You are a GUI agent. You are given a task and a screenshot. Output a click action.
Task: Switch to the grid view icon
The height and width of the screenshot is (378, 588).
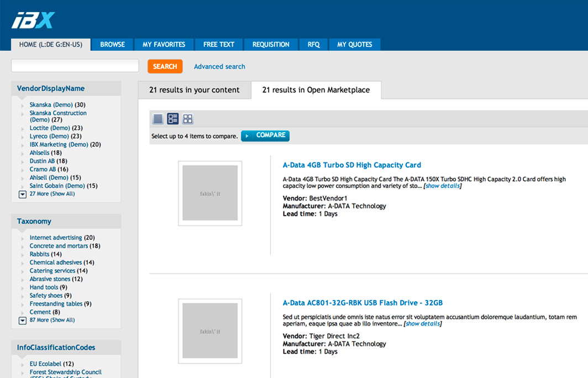pyautogui.click(x=188, y=119)
